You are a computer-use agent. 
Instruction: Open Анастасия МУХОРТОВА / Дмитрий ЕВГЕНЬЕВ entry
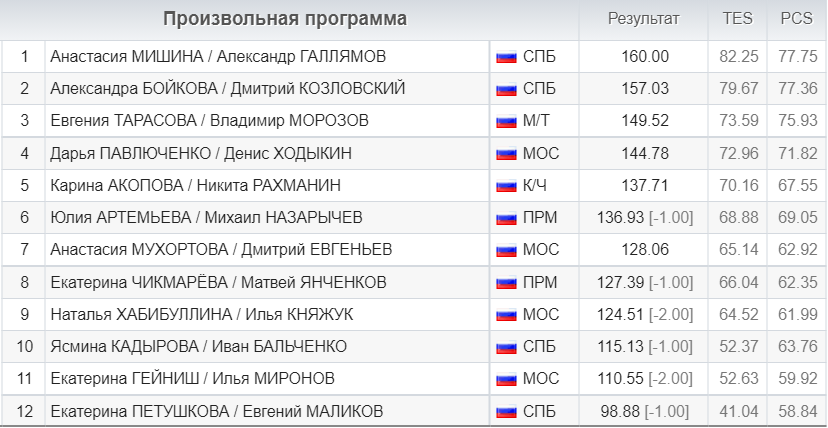pyautogui.click(x=221, y=250)
